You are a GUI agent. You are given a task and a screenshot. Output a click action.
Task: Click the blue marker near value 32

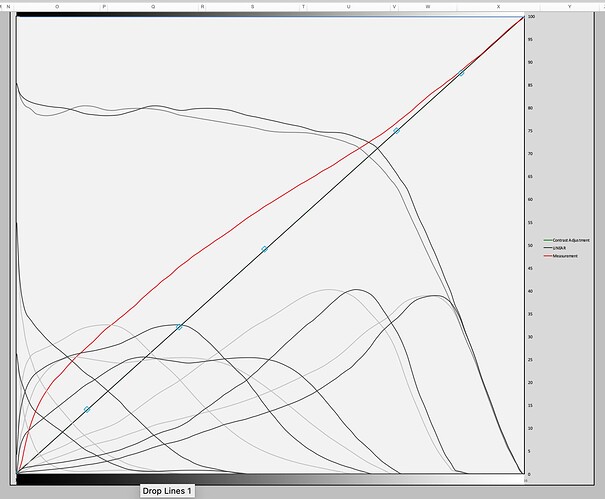(179, 327)
